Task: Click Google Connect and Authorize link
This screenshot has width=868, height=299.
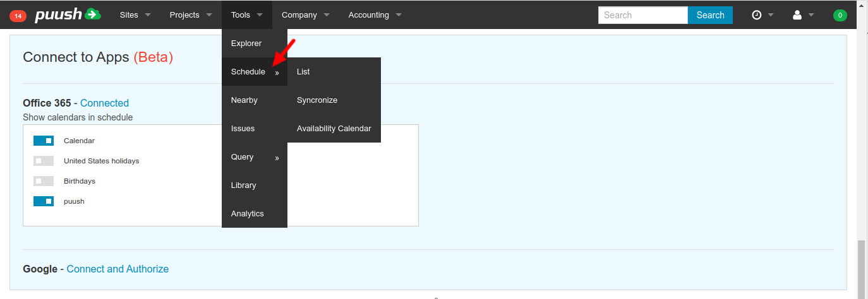Action: [x=118, y=269]
